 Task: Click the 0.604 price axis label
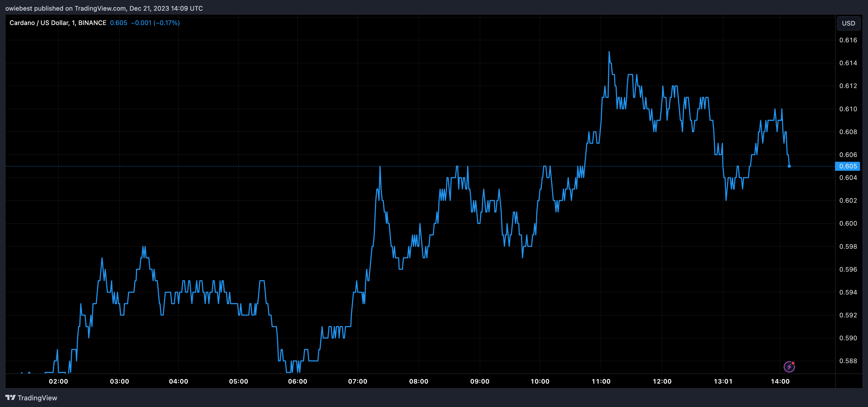coord(848,178)
